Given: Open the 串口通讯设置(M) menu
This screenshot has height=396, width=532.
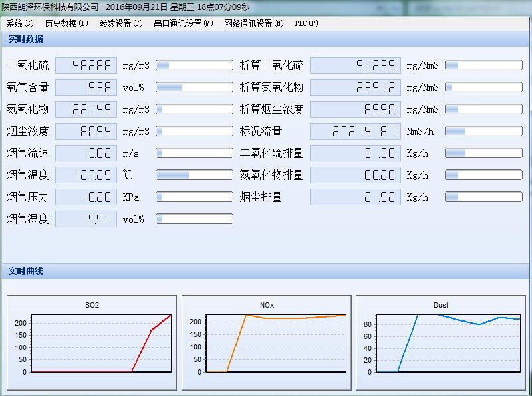Looking at the screenshot, I should [x=183, y=23].
